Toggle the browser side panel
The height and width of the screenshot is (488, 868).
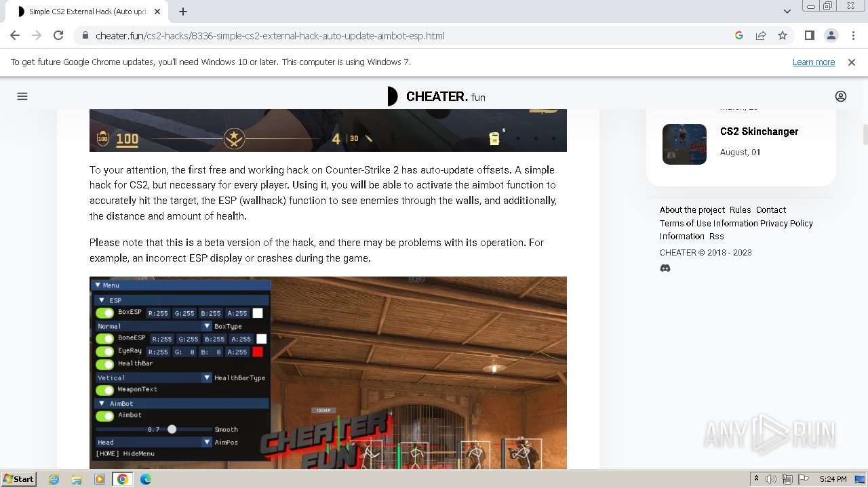tap(809, 35)
